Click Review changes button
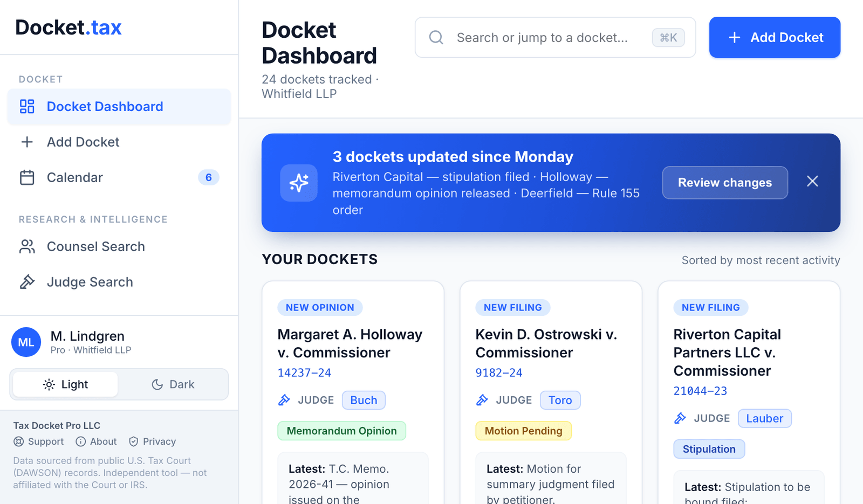This screenshot has height=504, width=863. (x=725, y=183)
